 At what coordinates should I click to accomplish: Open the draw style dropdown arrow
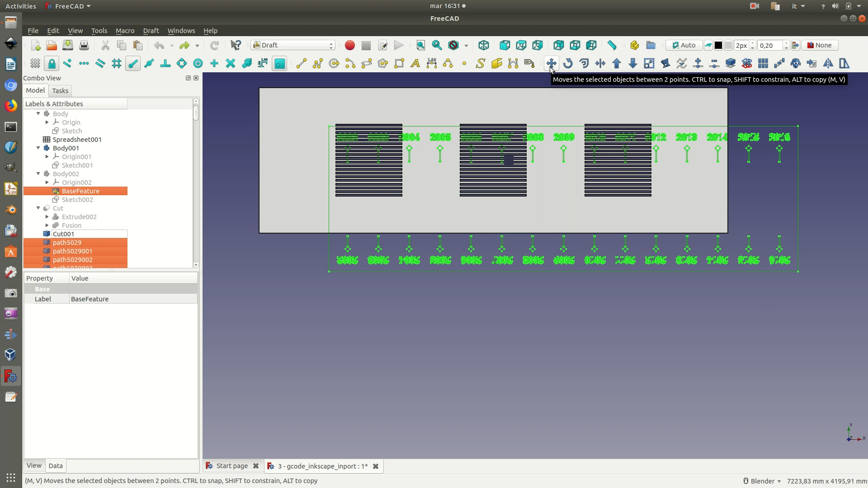[x=466, y=46]
